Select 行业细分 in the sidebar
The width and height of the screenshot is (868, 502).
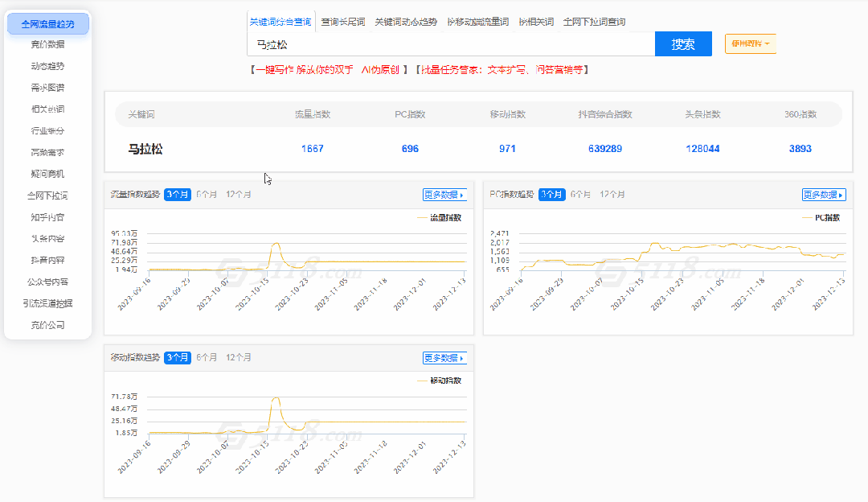[x=47, y=131]
